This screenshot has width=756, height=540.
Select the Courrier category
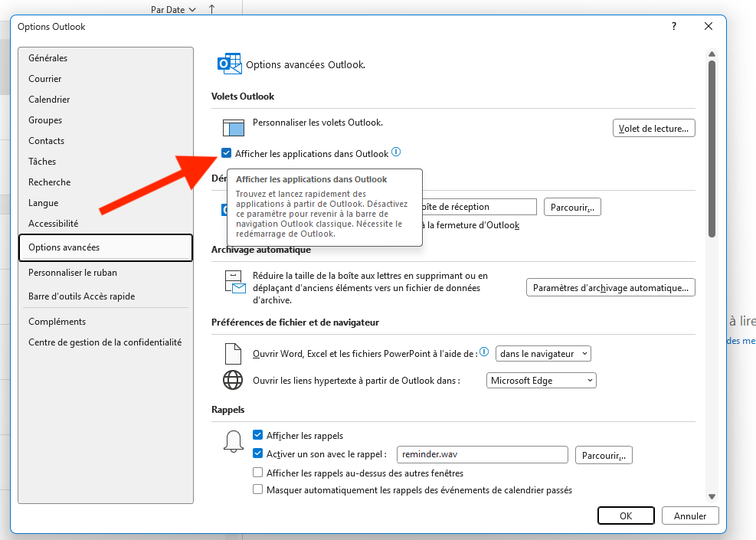click(x=106, y=79)
